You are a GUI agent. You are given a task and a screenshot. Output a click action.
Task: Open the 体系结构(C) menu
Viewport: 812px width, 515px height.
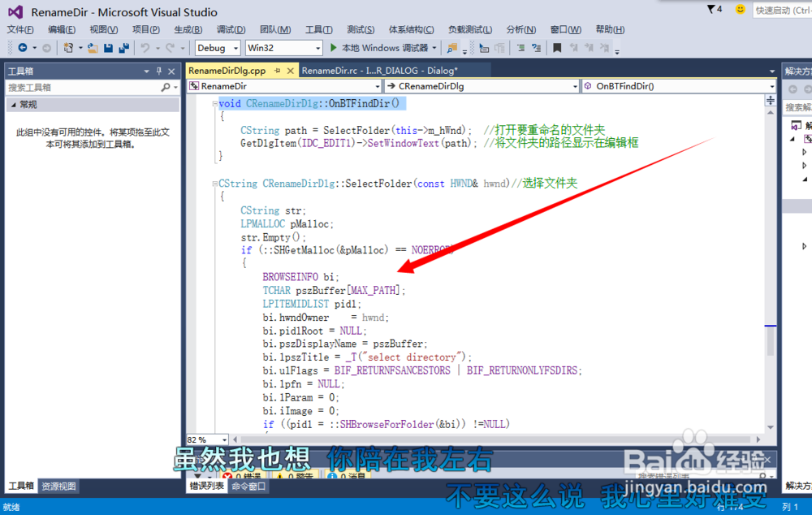[411, 29]
